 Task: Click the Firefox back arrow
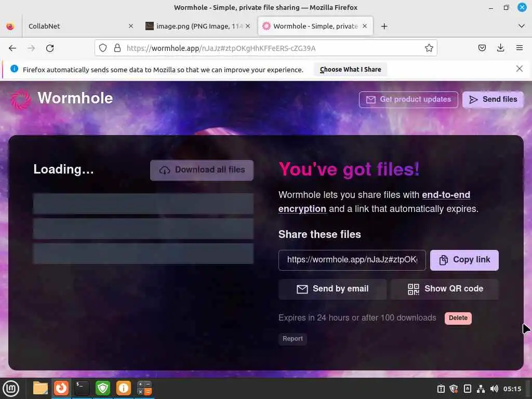pyautogui.click(x=12, y=48)
